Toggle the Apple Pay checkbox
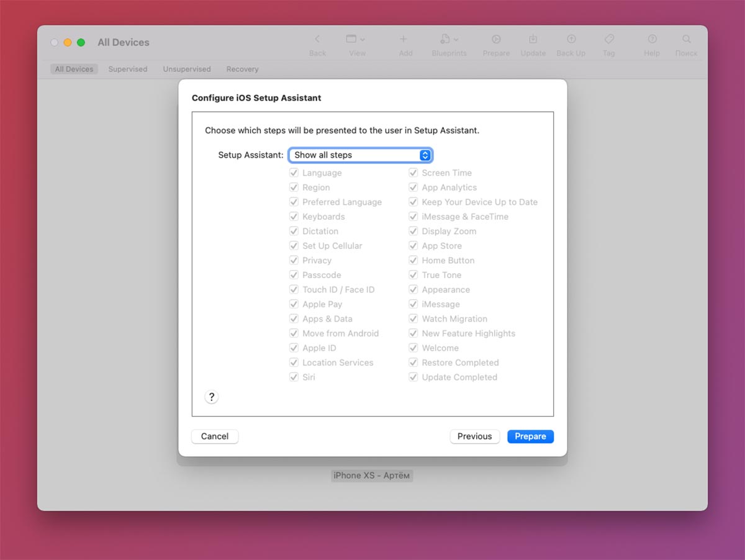 click(294, 304)
